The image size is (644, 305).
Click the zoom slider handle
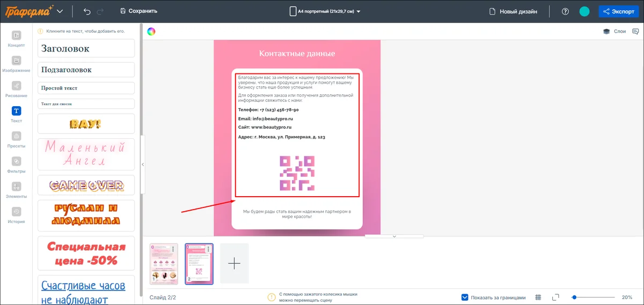pyautogui.click(x=574, y=297)
